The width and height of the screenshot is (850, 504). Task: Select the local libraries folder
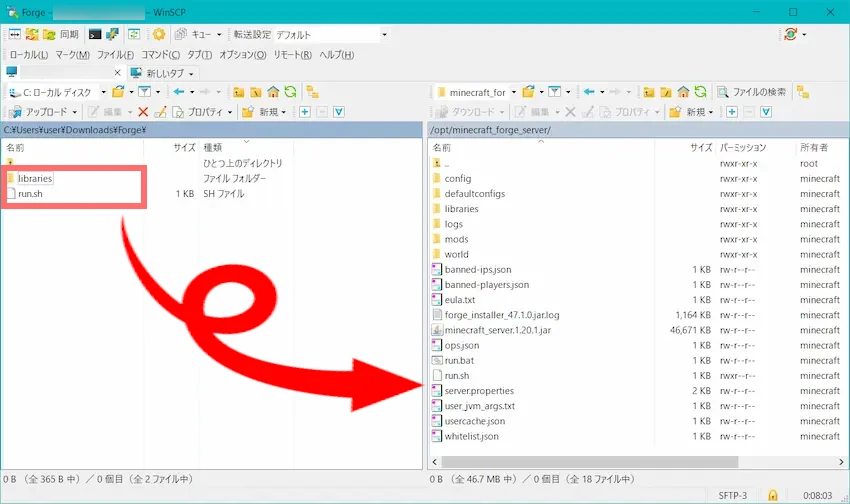point(35,178)
